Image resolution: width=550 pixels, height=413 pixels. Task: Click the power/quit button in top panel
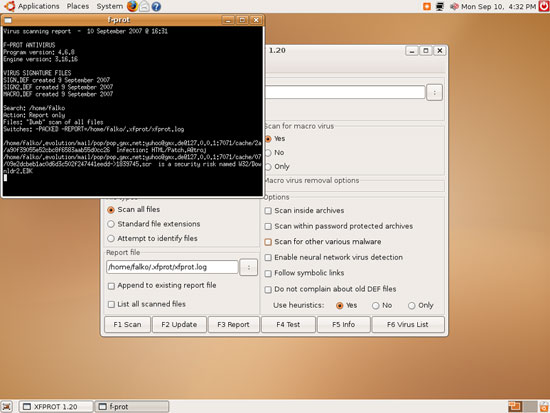point(544,6)
